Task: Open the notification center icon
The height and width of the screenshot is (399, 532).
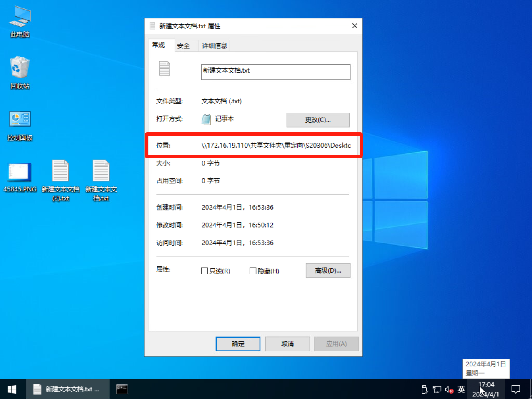Action: (515, 389)
